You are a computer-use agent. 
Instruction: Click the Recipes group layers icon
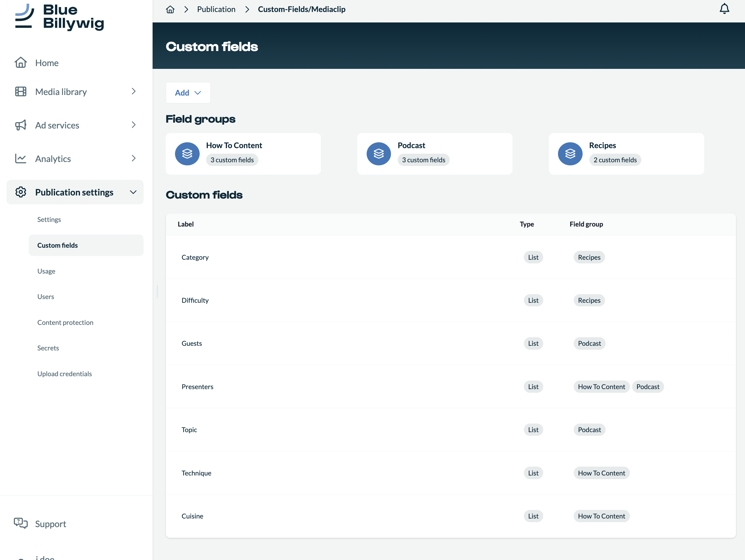pyautogui.click(x=570, y=154)
